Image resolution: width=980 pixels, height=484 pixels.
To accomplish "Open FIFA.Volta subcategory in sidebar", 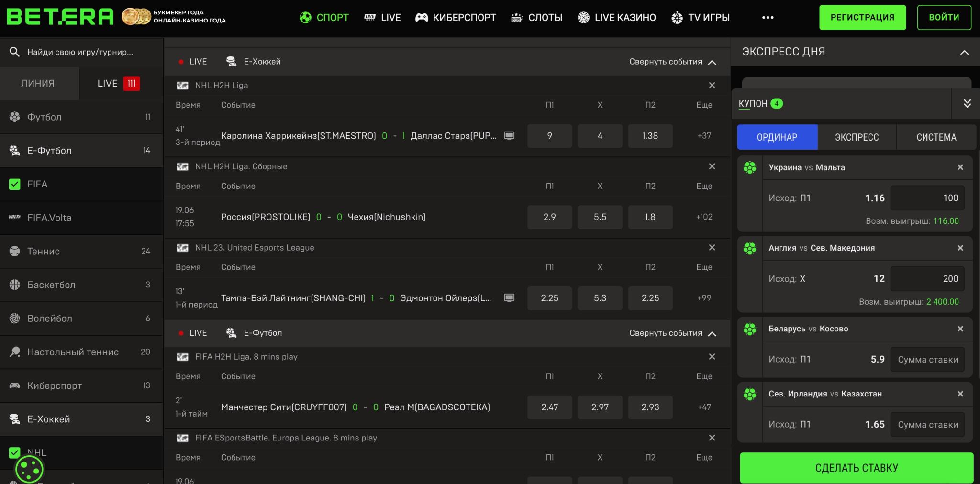I will click(x=81, y=218).
